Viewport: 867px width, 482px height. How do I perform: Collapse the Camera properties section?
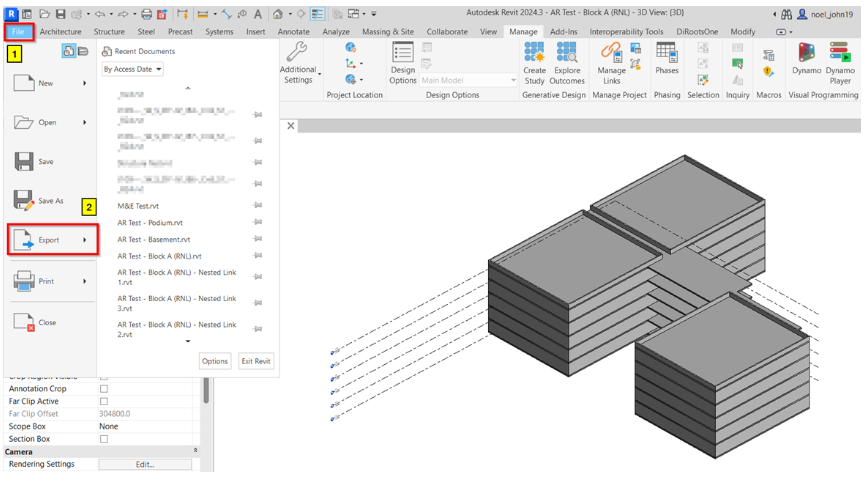(x=195, y=451)
